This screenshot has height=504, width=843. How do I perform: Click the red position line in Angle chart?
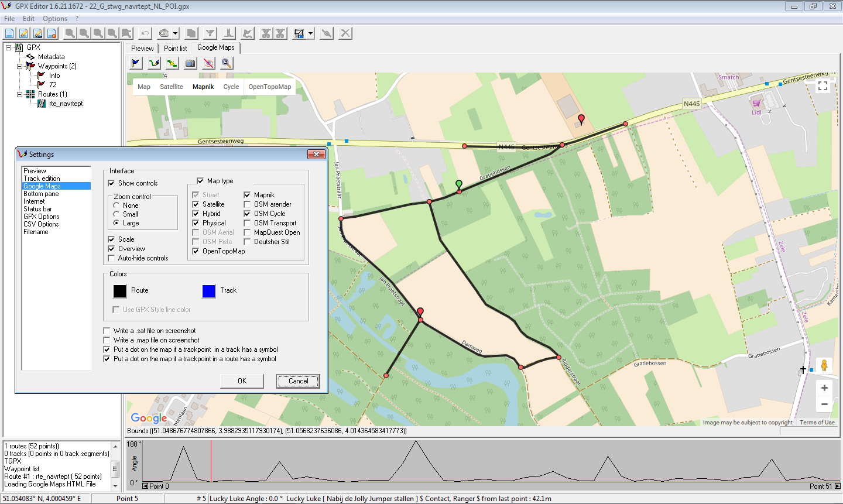pos(211,462)
